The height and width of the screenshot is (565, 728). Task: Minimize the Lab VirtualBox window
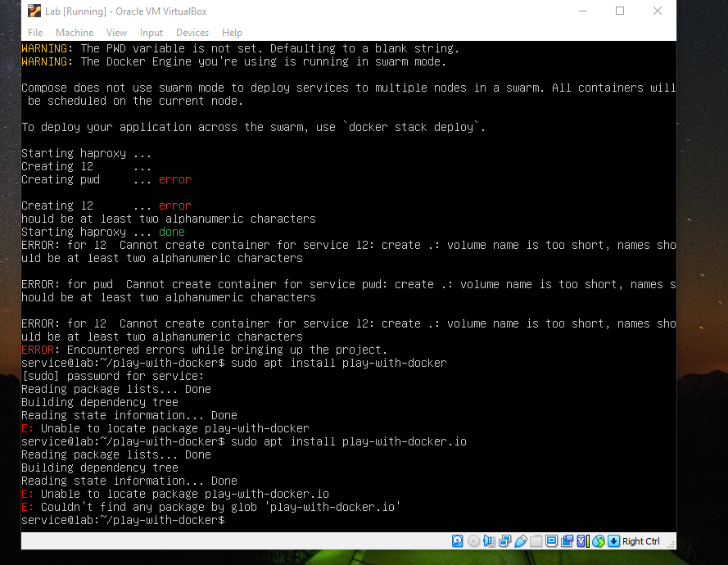pyautogui.click(x=583, y=11)
